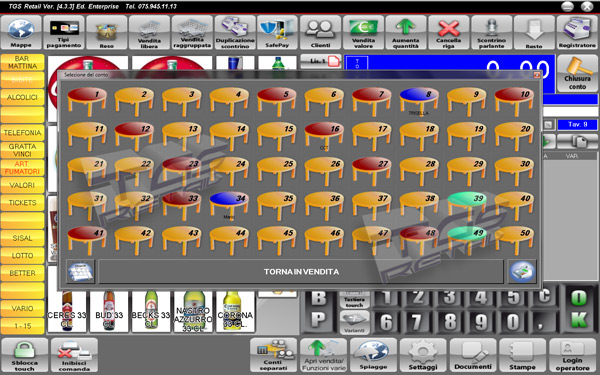Select green table number 39
The height and width of the screenshot is (375, 600).
467,205
